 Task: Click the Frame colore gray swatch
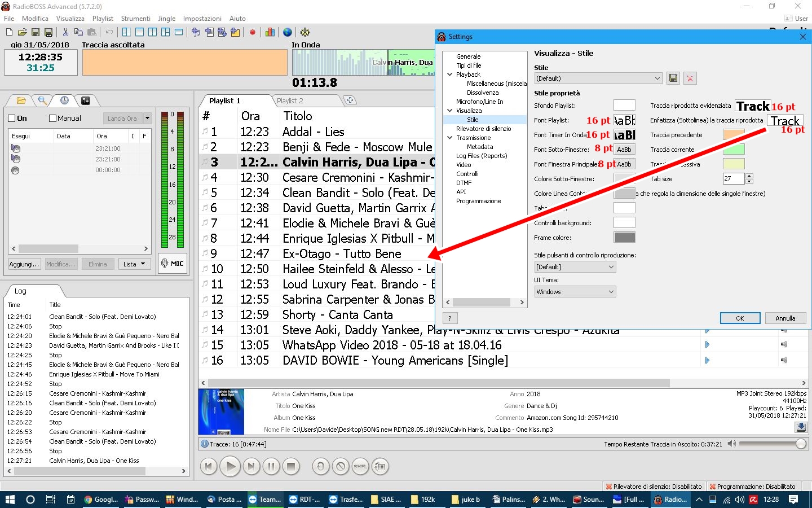[624, 238]
